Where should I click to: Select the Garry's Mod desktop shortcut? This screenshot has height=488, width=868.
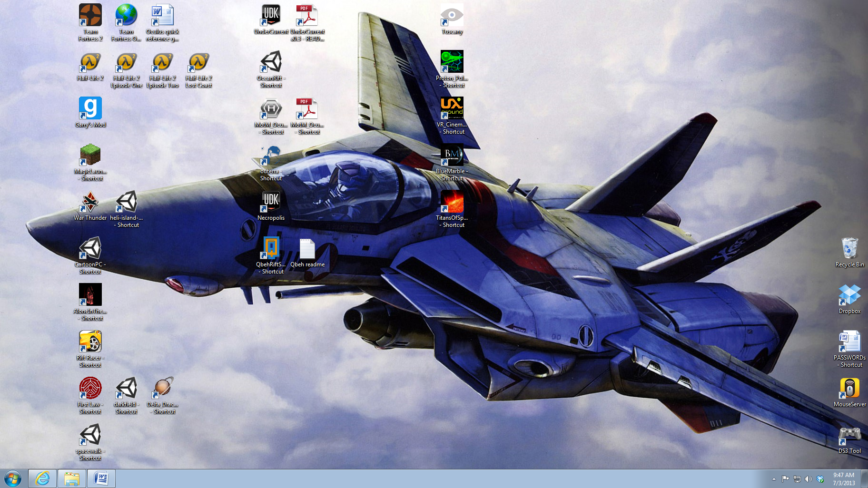click(x=90, y=109)
